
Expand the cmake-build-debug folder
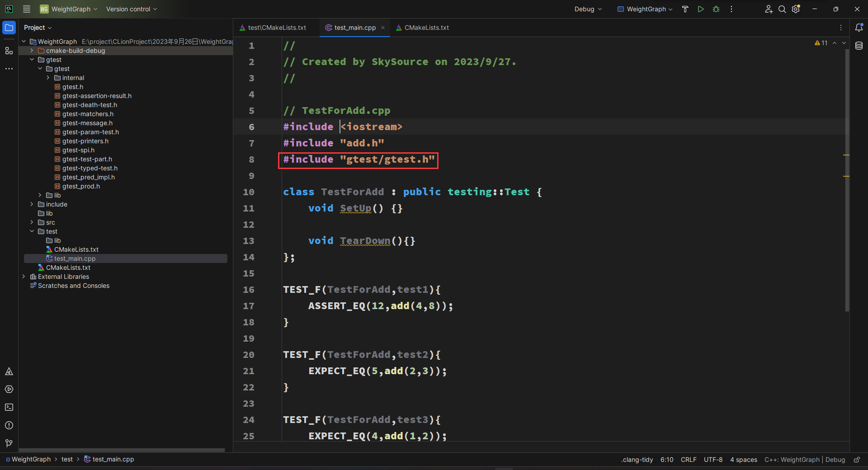tap(32, 51)
